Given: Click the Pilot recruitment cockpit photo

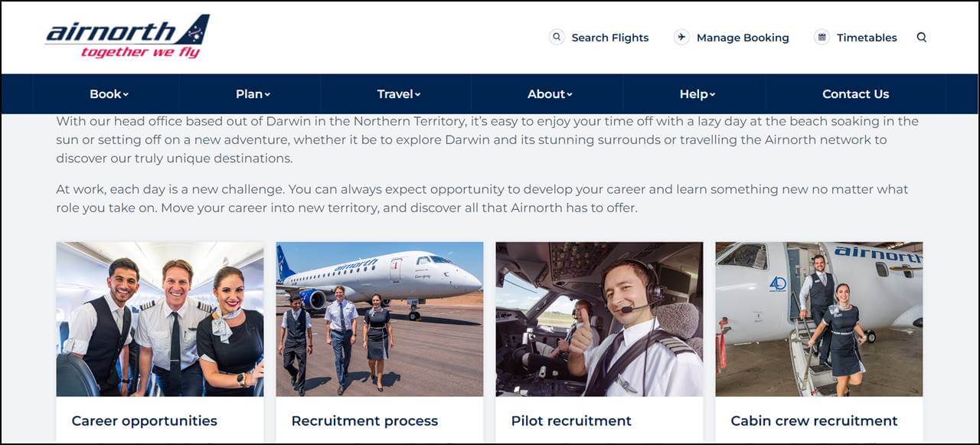Looking at the screenshot, I should click(599, 319).
